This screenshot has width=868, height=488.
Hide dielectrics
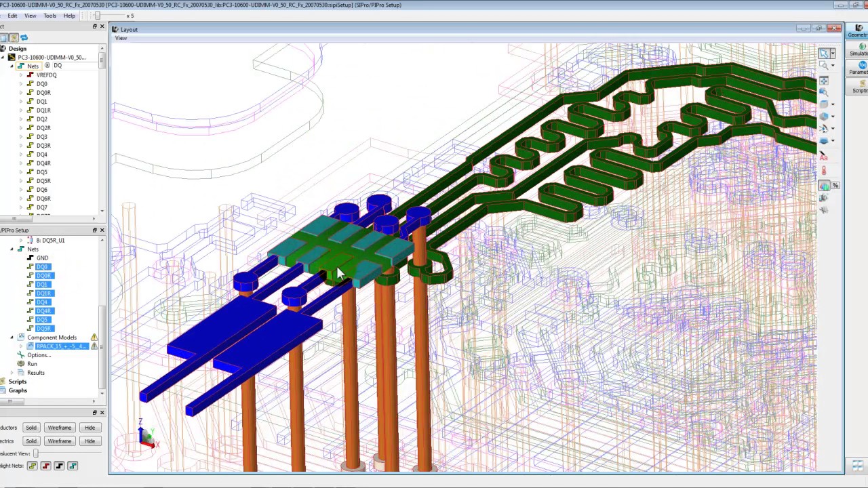[x=90, y=441]
